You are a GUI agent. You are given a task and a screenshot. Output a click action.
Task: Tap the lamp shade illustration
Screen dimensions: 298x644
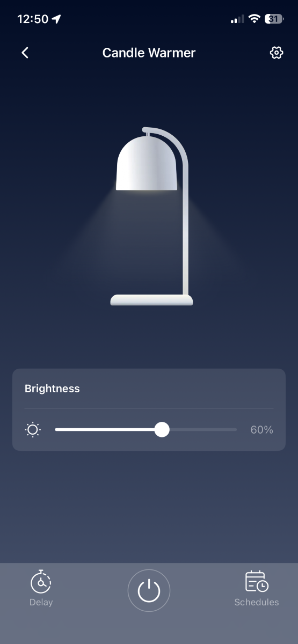pos(147,162)
